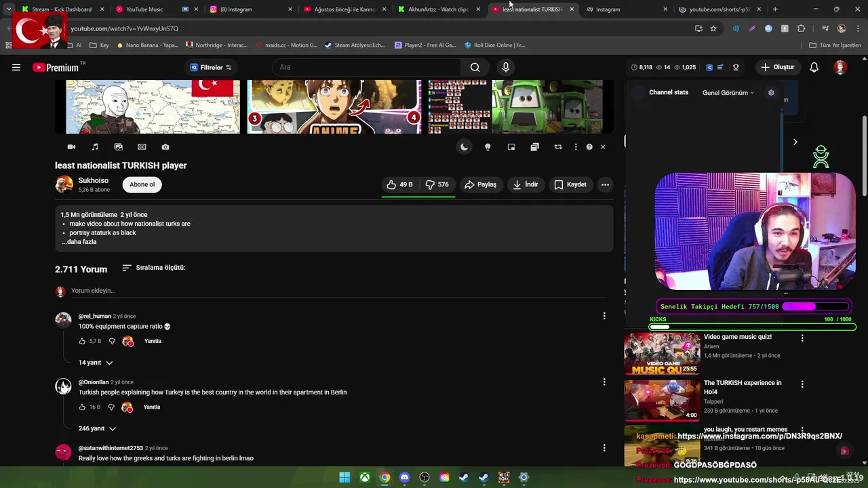Close the player toolbar with X icon
Image resolution: width=868 pixels, height=488 pixels.
click(x=603, y=147)
